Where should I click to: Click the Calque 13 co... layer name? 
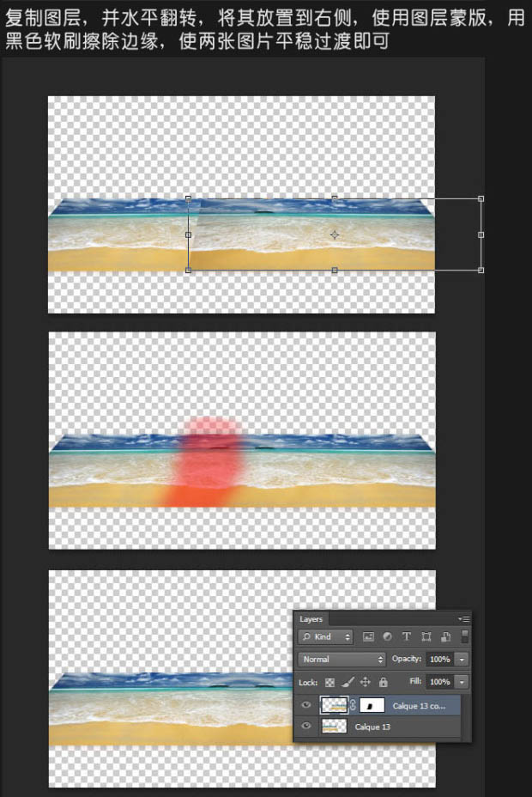[419, 705]
